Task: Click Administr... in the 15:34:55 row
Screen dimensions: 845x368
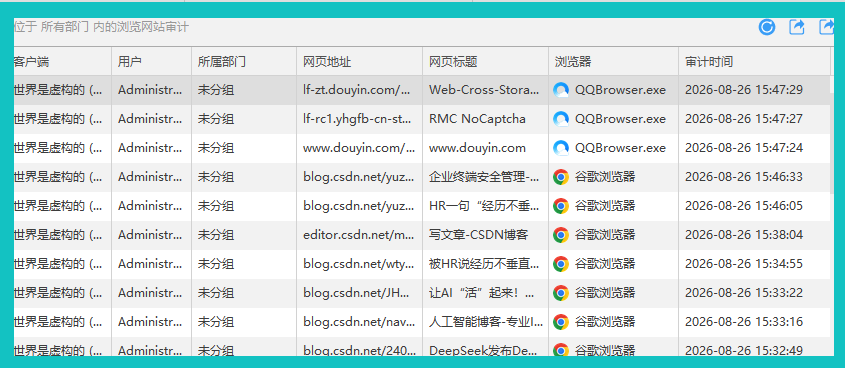Action: (150, 265)
